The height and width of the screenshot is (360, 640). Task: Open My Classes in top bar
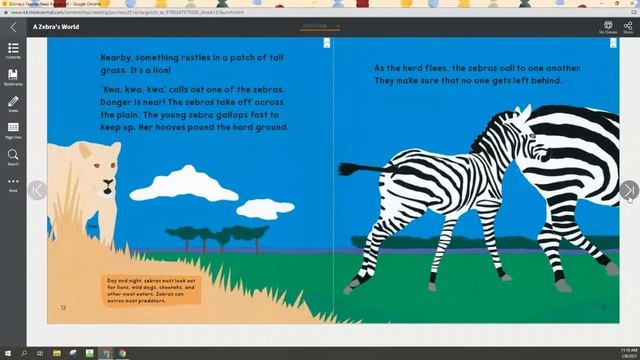point(608,27)
